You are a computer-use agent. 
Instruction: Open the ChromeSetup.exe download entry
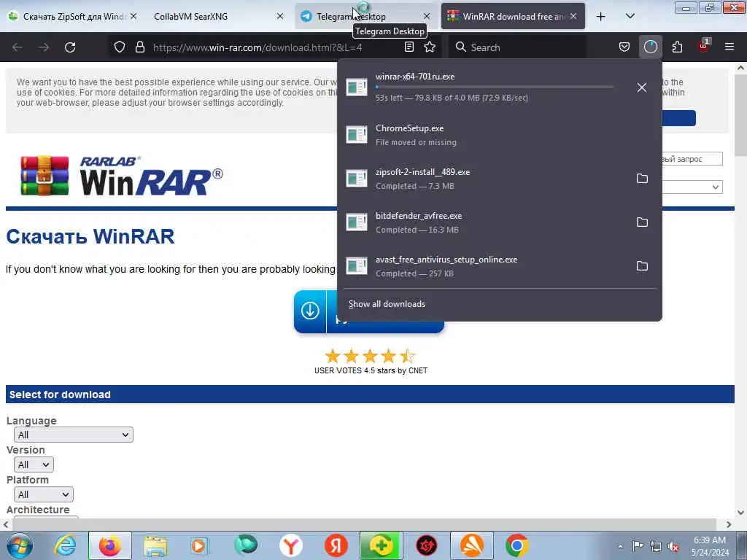click(x=499, y=135)
